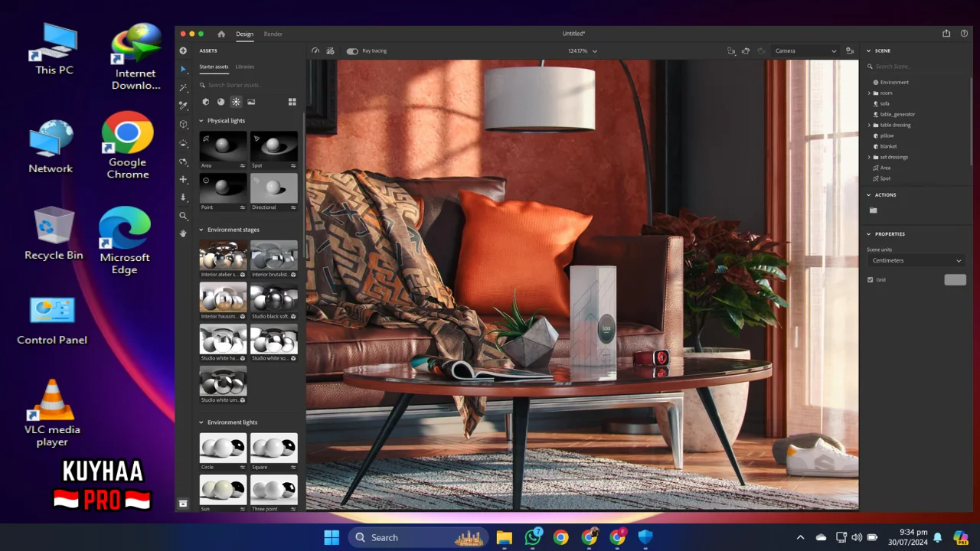Click the frame selection camera icon
This screenshot has width=980, height=551.
tap(731, 51)
